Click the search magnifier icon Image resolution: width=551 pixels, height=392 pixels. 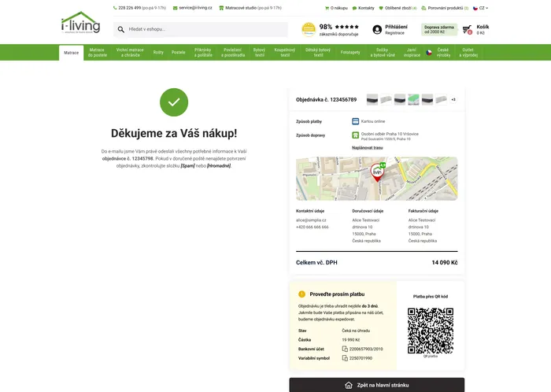coord(121,29)
